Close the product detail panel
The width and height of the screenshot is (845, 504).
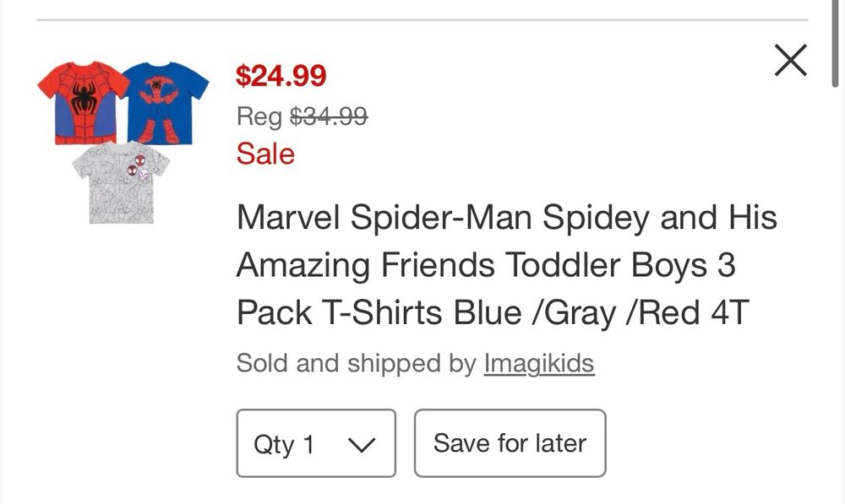791,60
